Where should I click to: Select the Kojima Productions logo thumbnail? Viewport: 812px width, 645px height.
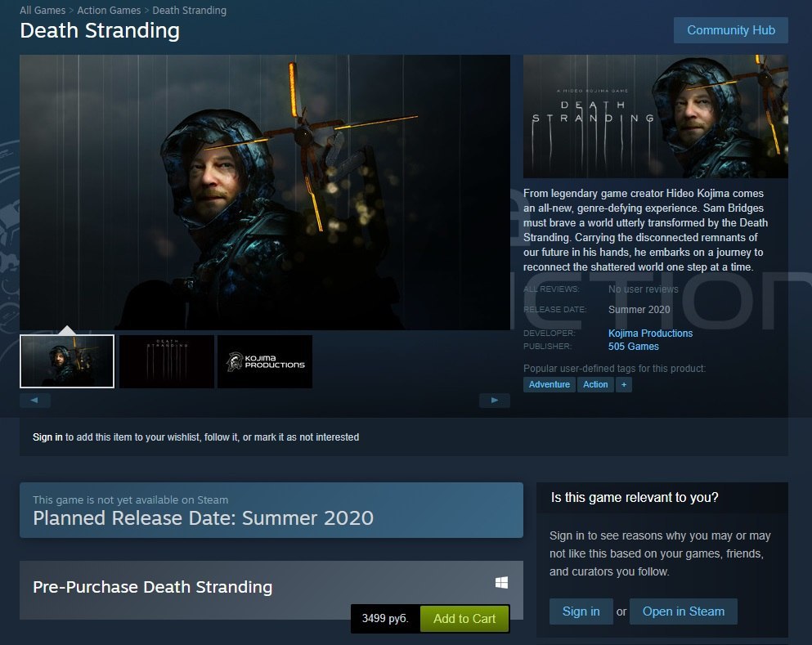265,361
